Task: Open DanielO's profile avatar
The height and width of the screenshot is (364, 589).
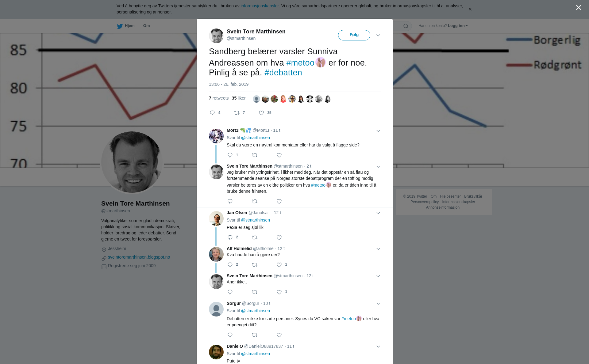Action: tap(216, 352)
